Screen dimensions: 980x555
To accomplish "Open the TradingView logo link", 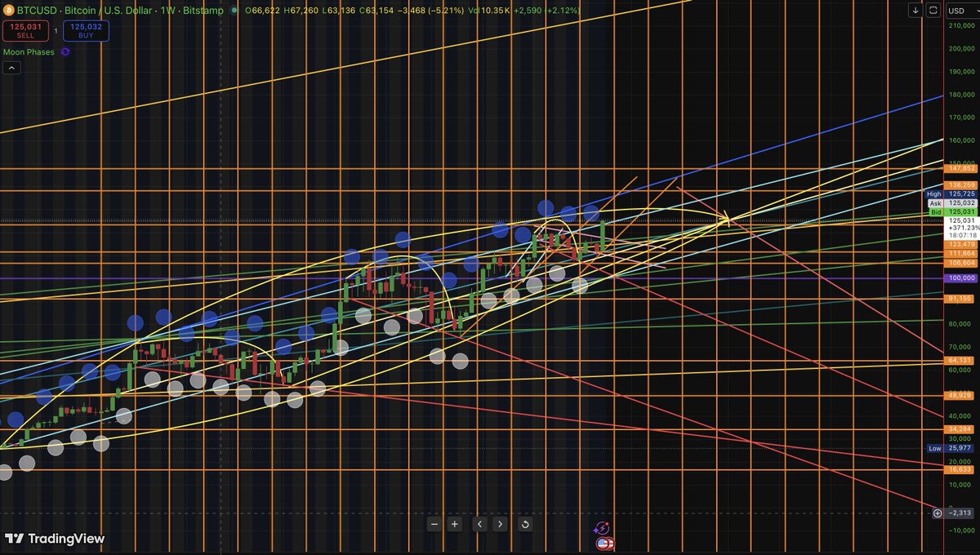I will pos(55,539).
